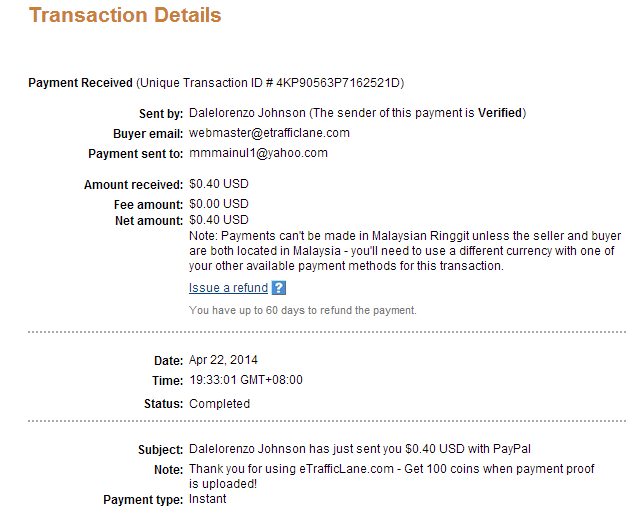628x511 pixels.
Task: Click the 60 days refund notice text
Action: pos(303,310)
